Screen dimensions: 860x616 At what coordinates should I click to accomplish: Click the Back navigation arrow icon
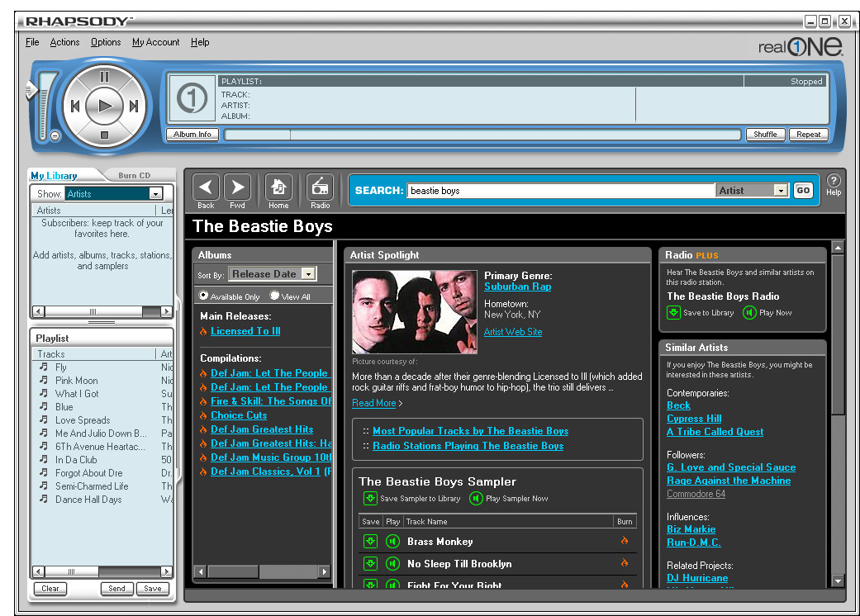click(206, 187)
